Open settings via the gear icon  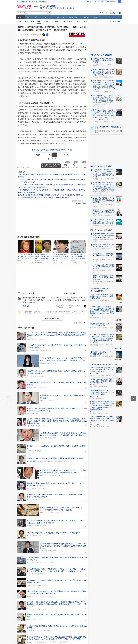click(120, 13)
